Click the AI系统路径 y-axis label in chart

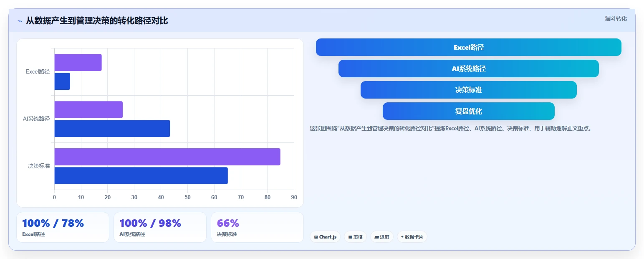point(36,119)
